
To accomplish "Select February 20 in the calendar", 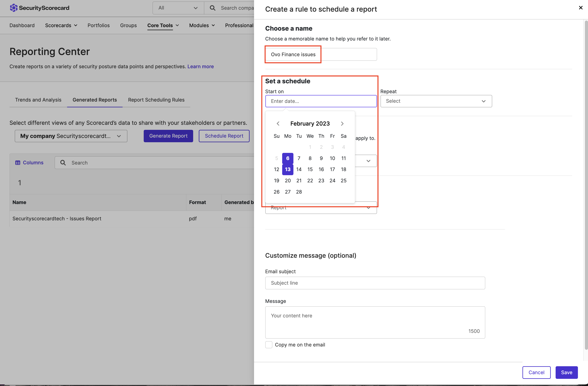I will click(288, 181).
